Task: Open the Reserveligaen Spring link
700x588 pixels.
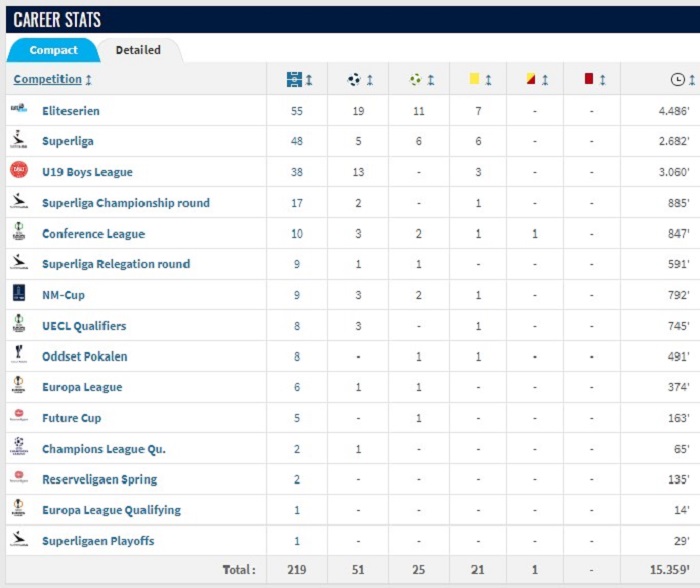Action: pos(100,480)
